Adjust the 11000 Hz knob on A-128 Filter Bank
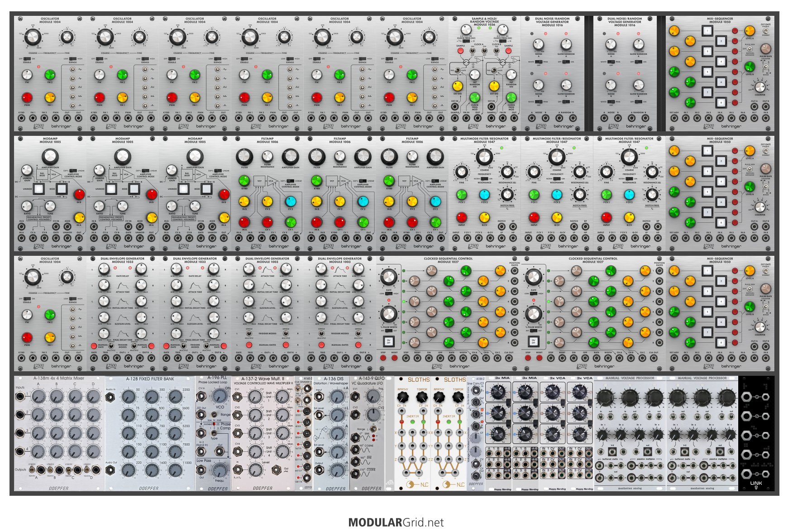This screenshot has height=532, width=793. [x=175, y=470]
